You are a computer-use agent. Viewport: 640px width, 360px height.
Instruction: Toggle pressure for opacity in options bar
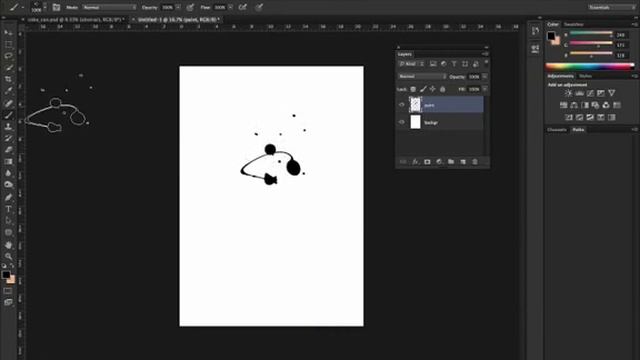tap(190, 7)
